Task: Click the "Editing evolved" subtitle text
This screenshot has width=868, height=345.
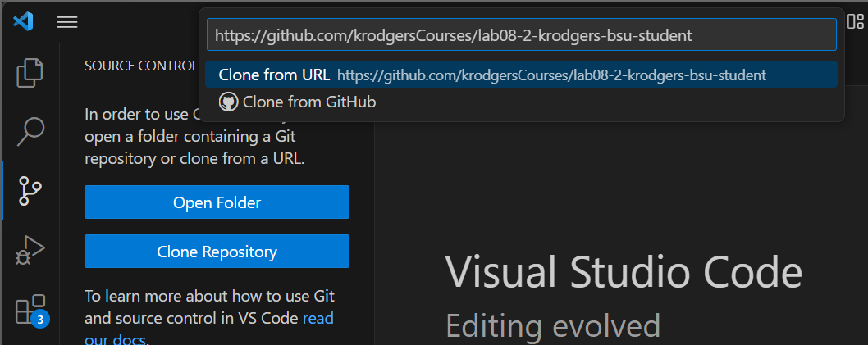Action: pyautogui.click(x=552, y=325)
